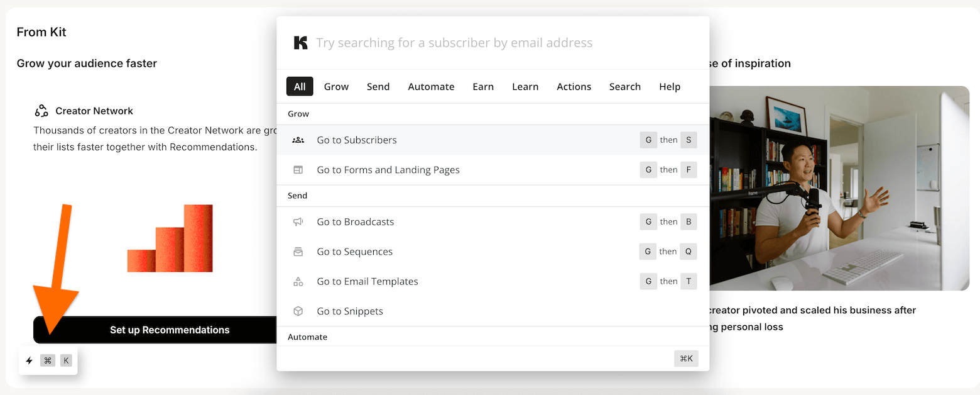980x395 pixels.
Task: Open the Search tab
Action: tap(625, 87)
